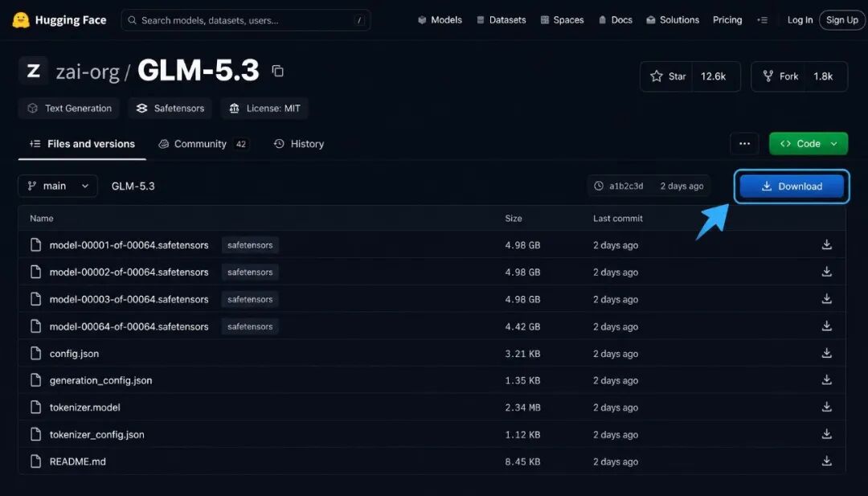This screenshot has height=496, width=868.
Task: Click the star icon
Action: coord(657,76)
